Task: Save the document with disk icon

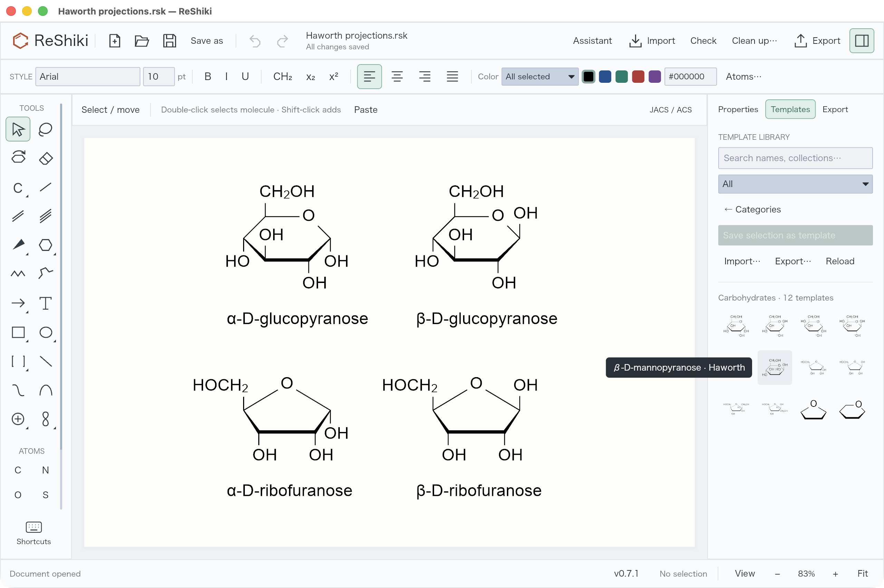Action: click(x=170, y=40)
